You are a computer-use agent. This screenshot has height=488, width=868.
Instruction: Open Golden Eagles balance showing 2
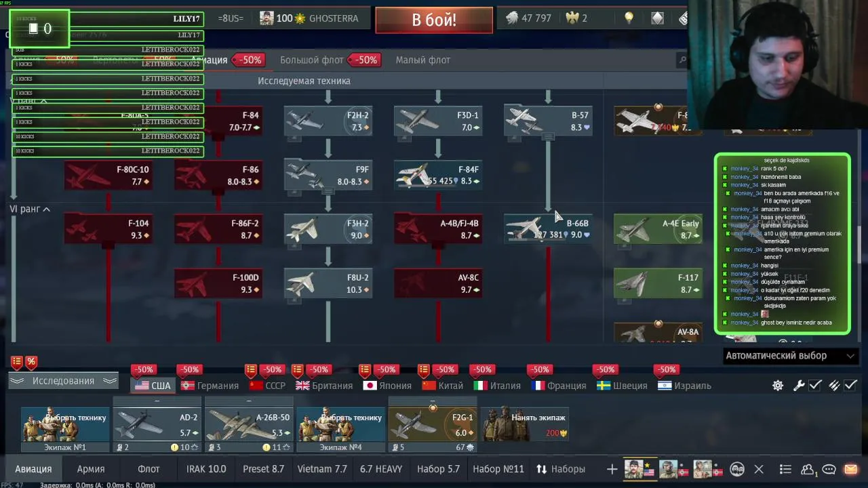tap(576, 18)
